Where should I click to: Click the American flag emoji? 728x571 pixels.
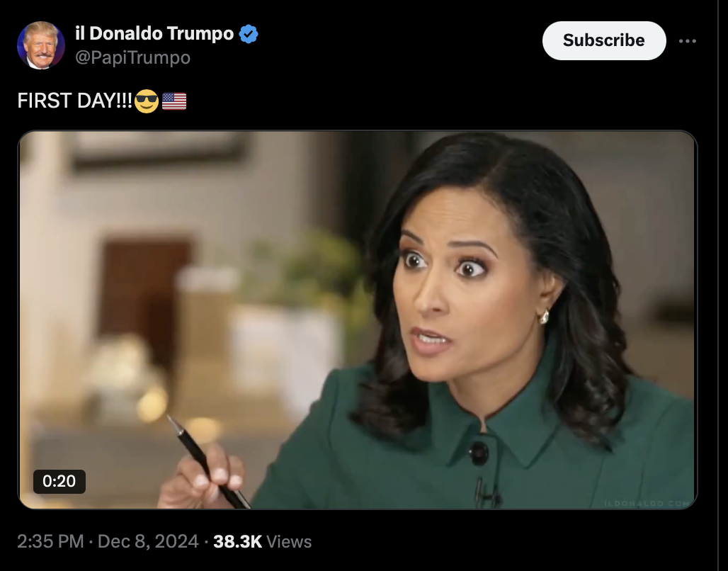(x=174, y=101)
